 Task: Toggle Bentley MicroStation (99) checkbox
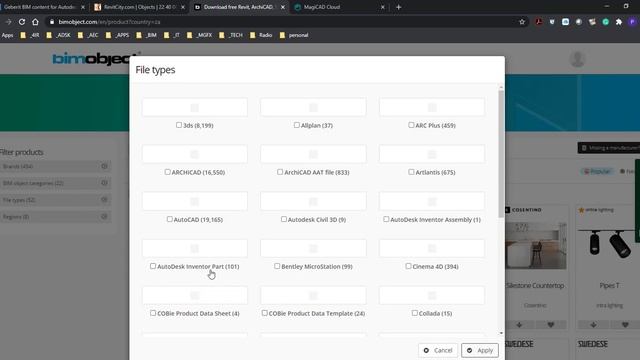point(277,266)
